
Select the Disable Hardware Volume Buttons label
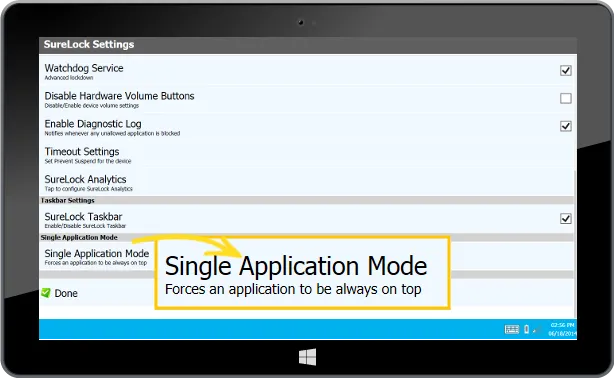pos(119,96)
